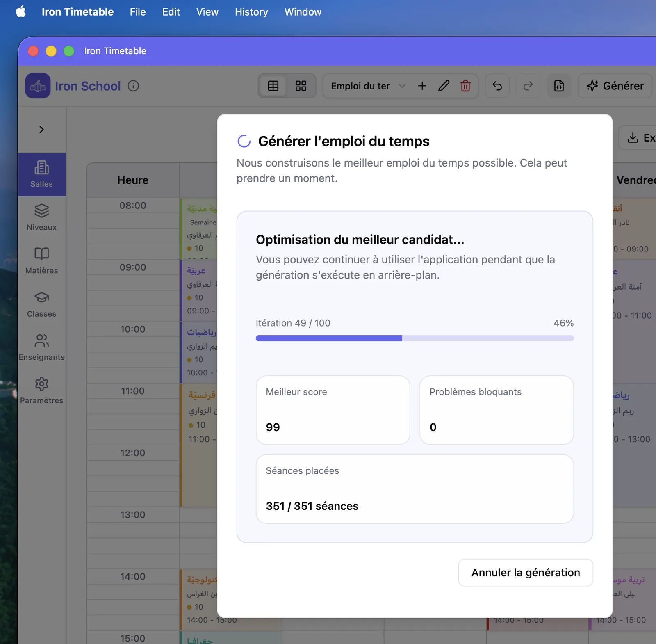The width and height of the screenshot is (656, 644).
Task: Open the Emploi du ter dropdown
Action: click(368, 86)
